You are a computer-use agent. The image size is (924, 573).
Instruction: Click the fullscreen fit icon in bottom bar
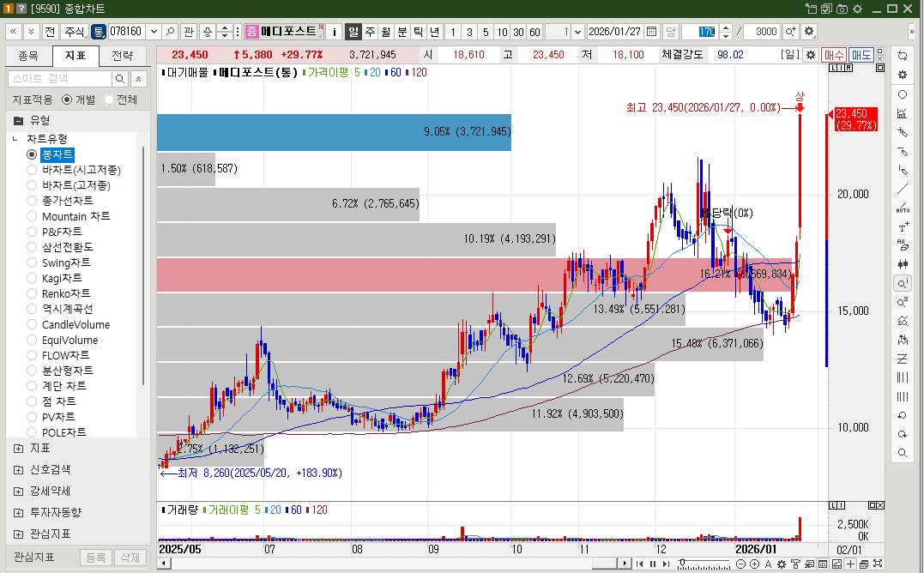coord(878,564)
